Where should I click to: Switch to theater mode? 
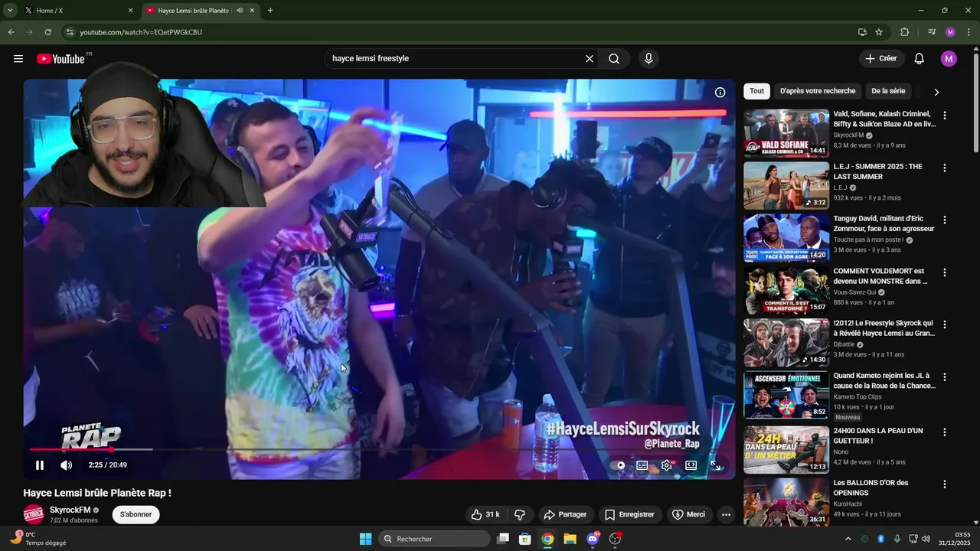(x=691, y=465)
